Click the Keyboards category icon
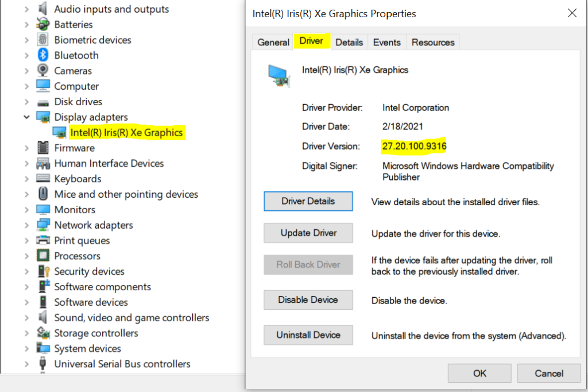The image size is (588, 392). coord(44,179)
